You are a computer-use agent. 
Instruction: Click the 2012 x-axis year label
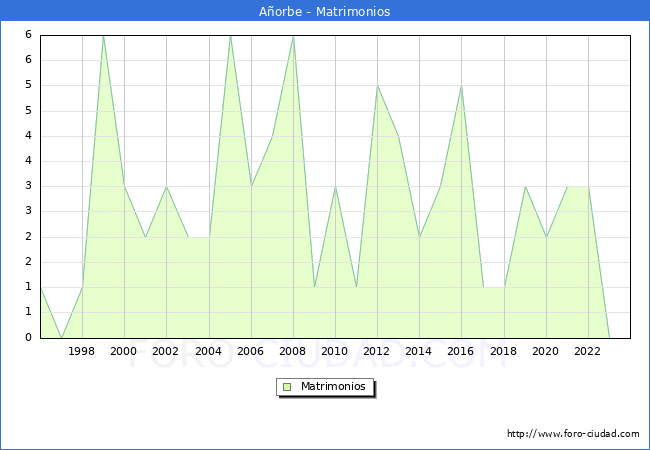pyautogui.click(x=377, y=351)
